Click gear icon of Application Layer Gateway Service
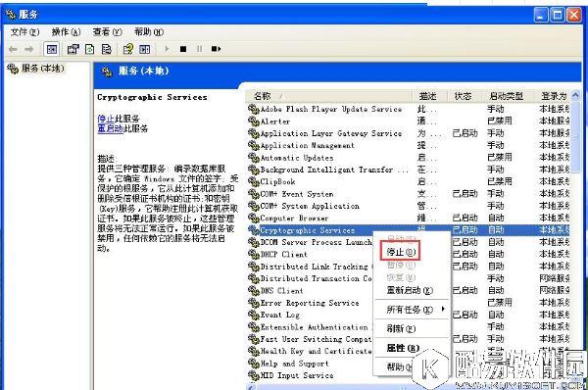Screen dimensions: 588x390 pos(254,133)
